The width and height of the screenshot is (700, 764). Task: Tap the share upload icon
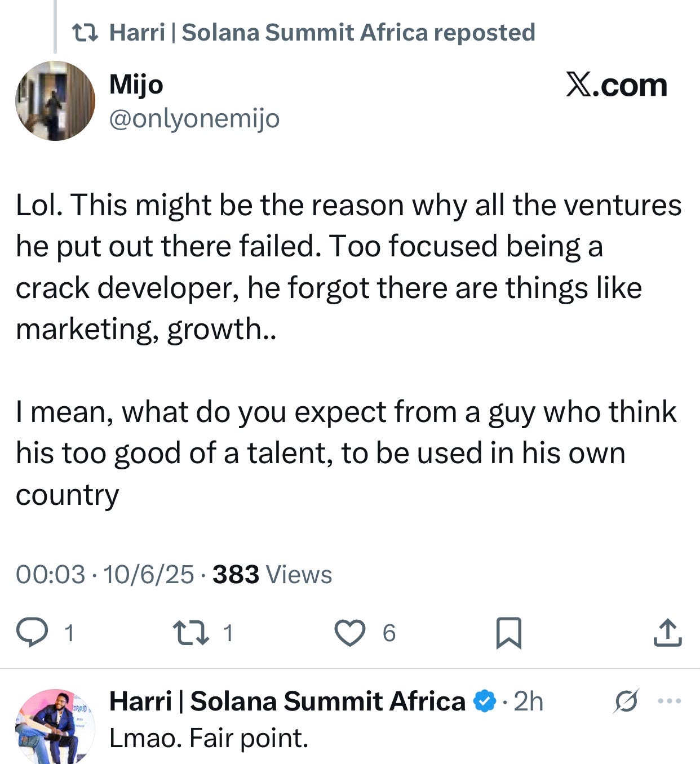tap(668, 632)
